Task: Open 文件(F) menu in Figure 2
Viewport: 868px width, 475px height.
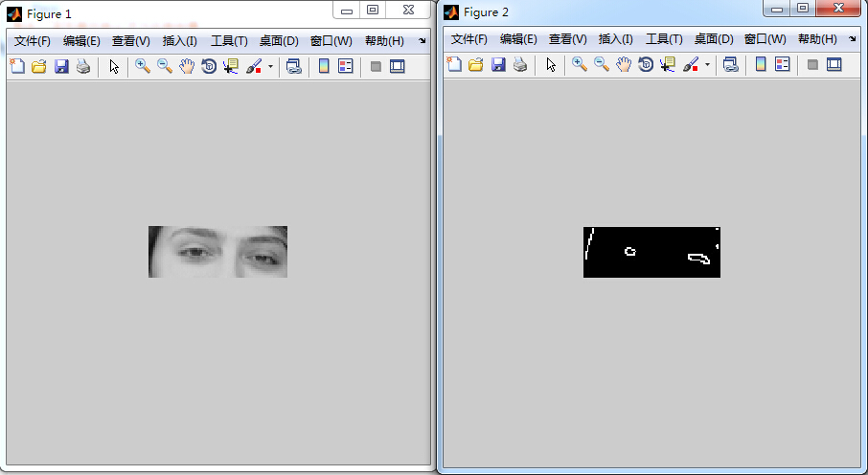Action: [468, 38]
